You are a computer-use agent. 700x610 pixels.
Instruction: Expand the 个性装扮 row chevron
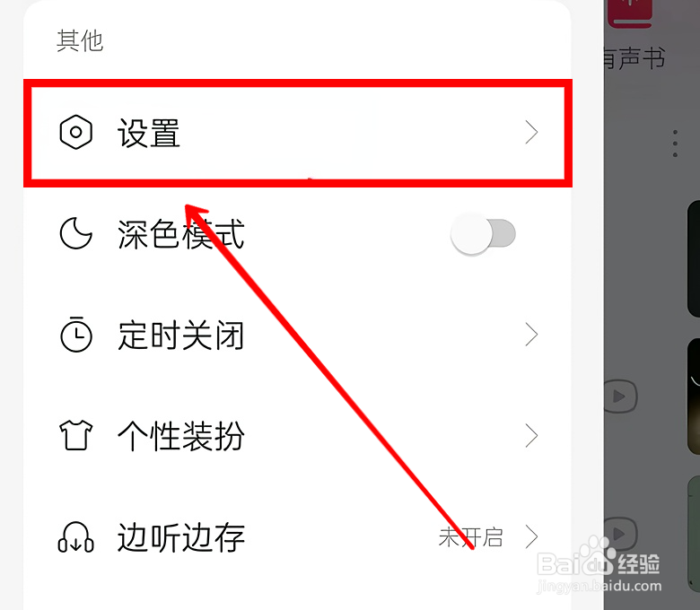(531, 435)
